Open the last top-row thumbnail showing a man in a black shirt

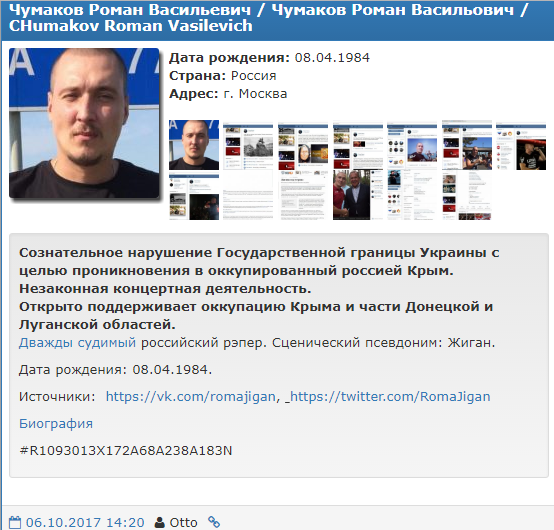point(521,145)
